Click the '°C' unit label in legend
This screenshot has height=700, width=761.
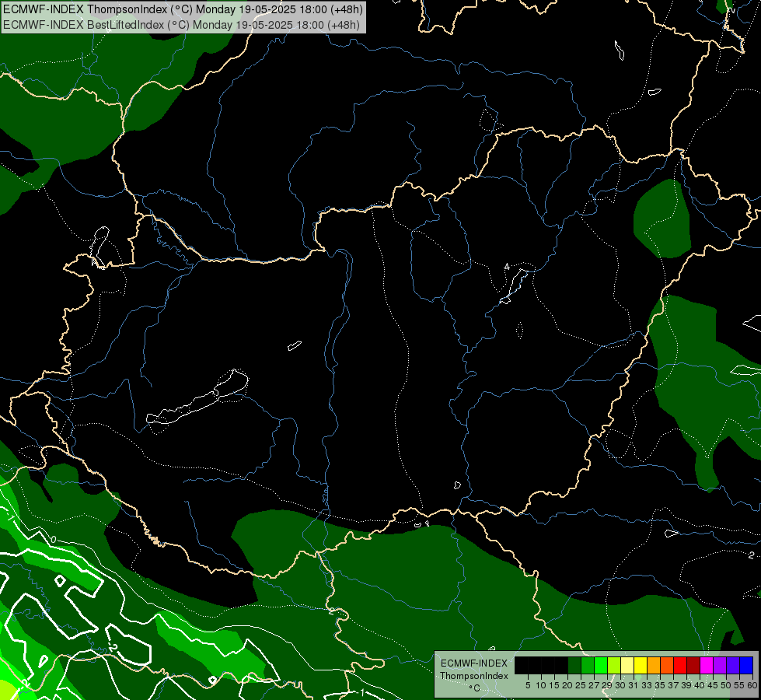point(475,688)
